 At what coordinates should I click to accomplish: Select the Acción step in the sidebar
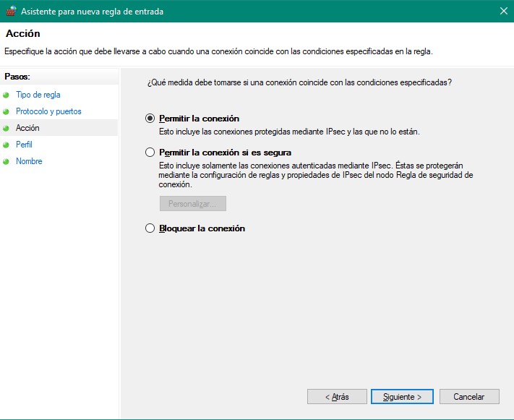click(27, 128)
